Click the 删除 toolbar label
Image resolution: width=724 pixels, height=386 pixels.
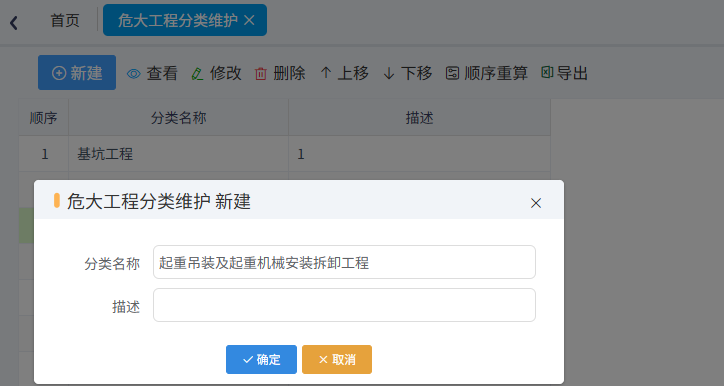[289, 73]
